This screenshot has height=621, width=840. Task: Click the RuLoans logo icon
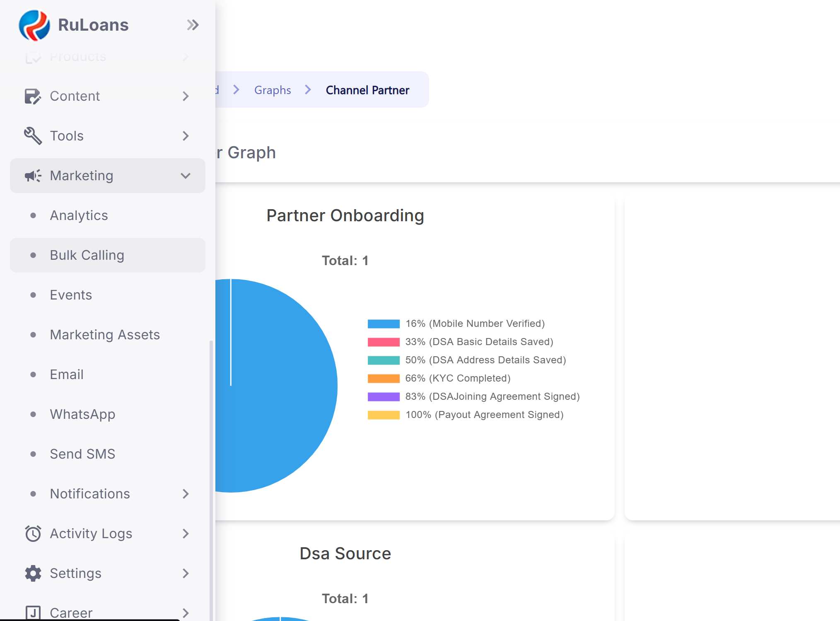pyautogui.click(x=34, y=25)
